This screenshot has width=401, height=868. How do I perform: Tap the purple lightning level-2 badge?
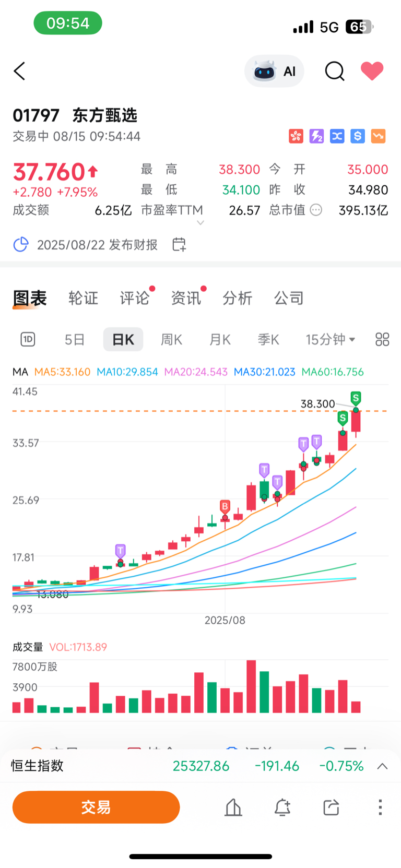click(316, 136)
